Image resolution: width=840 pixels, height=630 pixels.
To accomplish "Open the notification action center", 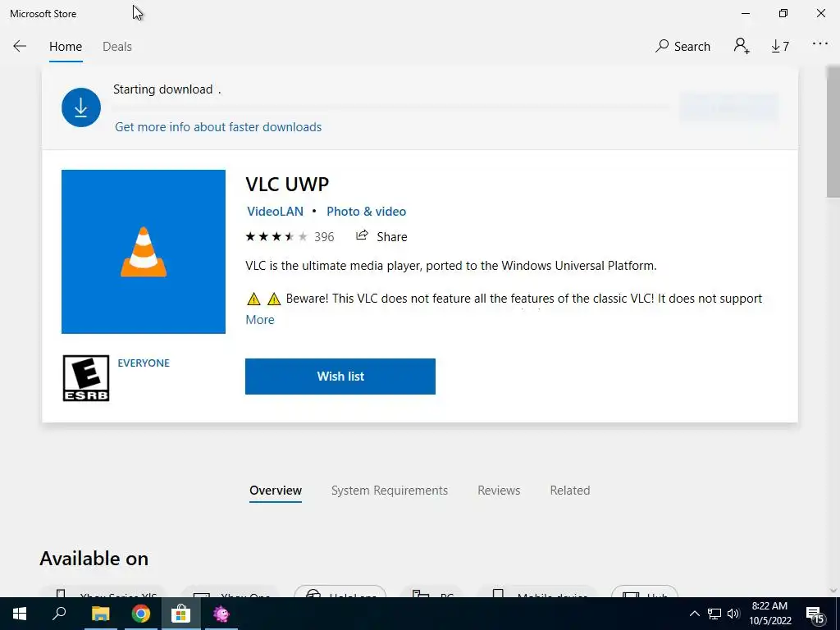I will pyautogui.click(x=815, y=614).
